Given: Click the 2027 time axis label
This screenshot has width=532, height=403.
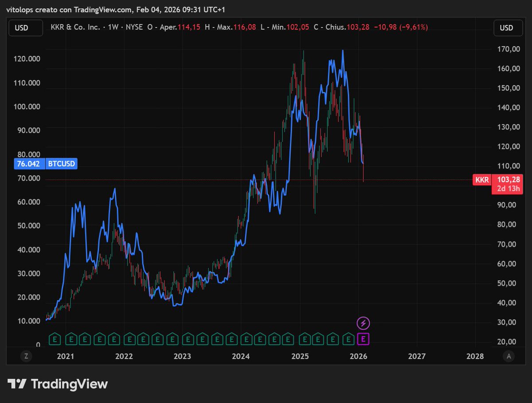Looking at the screenshot, I should 417,356.
